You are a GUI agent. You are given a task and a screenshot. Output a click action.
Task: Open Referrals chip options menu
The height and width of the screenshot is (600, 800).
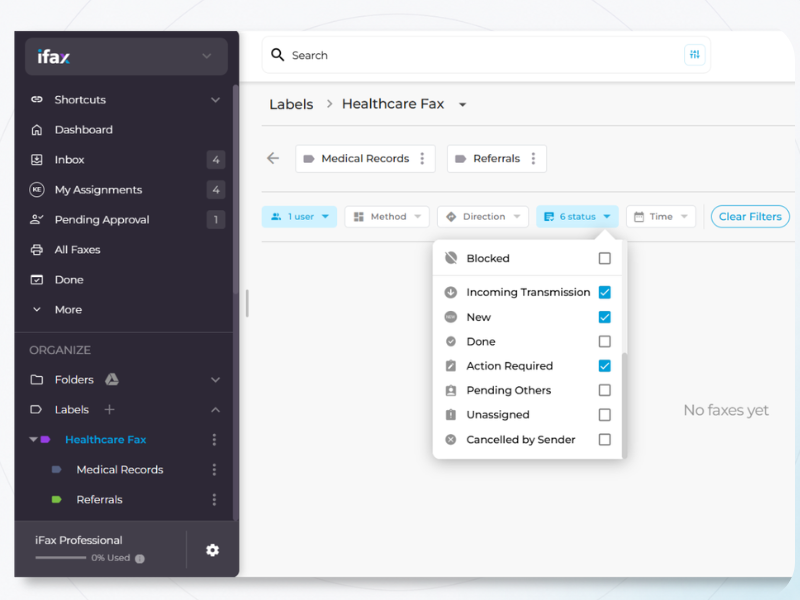coord(533,159)
